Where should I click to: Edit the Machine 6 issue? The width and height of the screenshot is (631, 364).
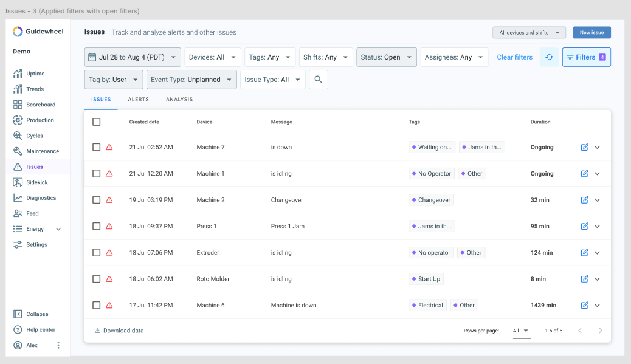point(585,305)
